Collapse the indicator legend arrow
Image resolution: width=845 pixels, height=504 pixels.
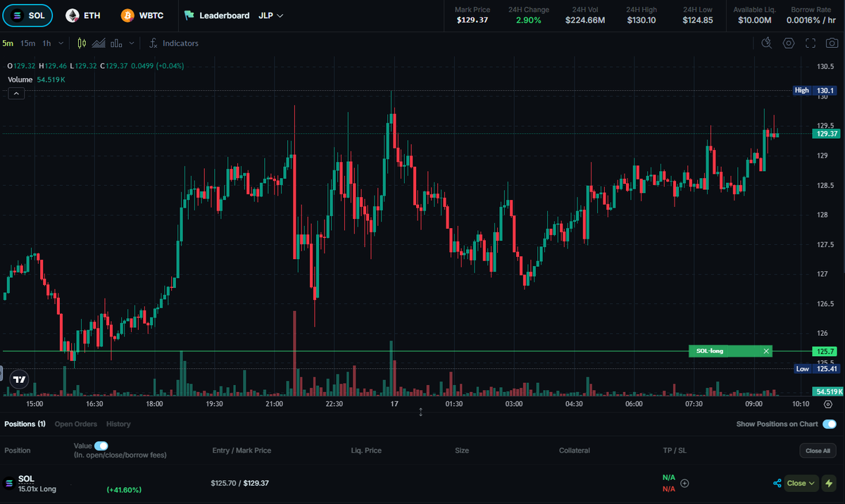[16, 94]
